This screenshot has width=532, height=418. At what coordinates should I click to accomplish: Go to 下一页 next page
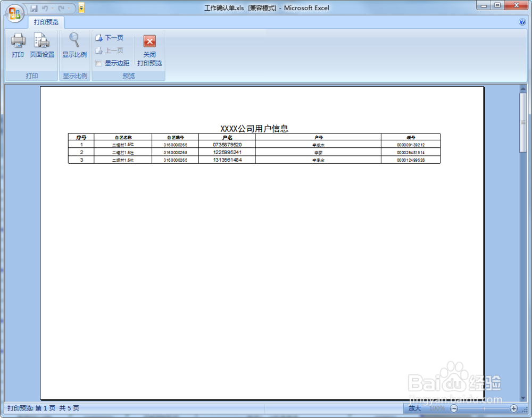pyautogui.click(x=110, y=38)
